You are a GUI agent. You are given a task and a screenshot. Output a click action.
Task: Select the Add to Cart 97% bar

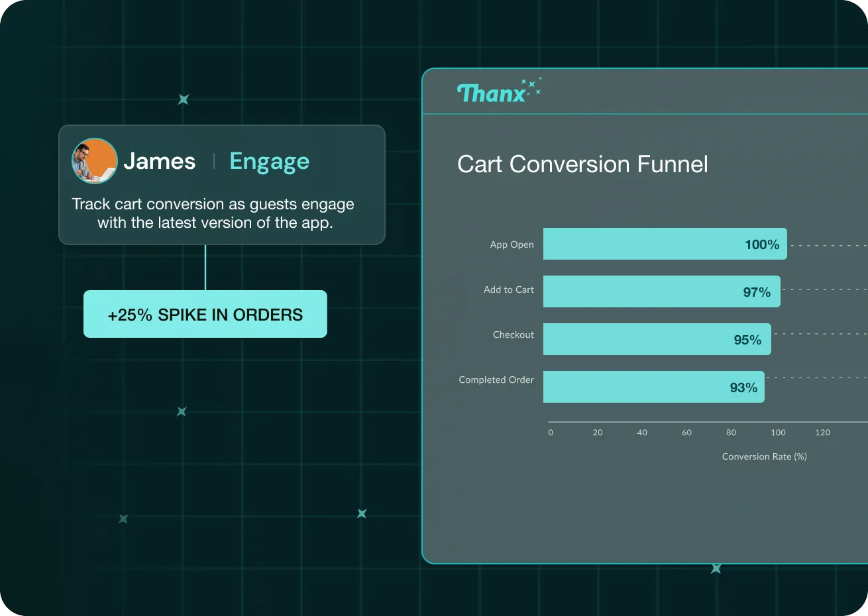662,291
